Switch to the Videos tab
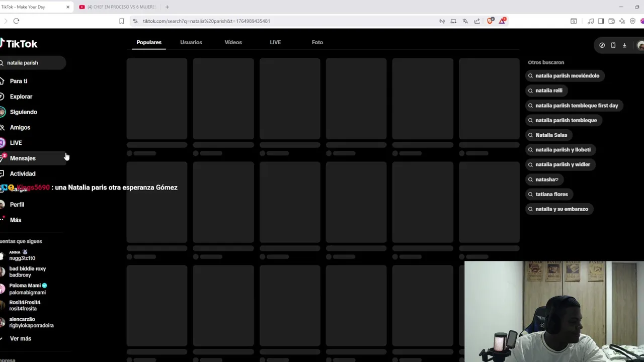 (233, 42)
